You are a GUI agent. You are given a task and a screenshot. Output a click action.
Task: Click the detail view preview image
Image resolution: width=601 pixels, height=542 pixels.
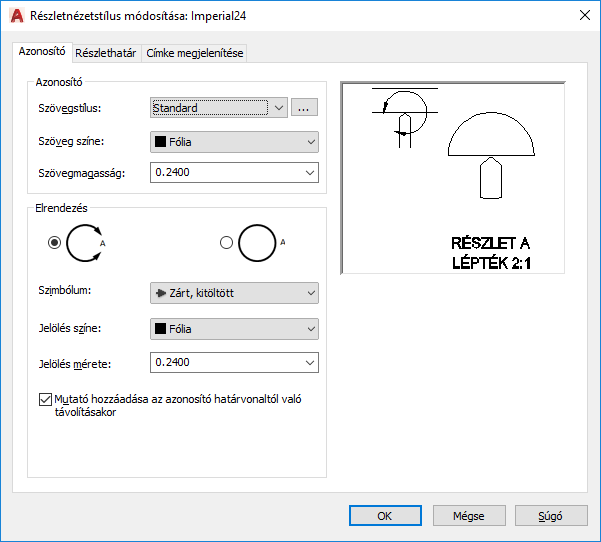click(453, 178)
